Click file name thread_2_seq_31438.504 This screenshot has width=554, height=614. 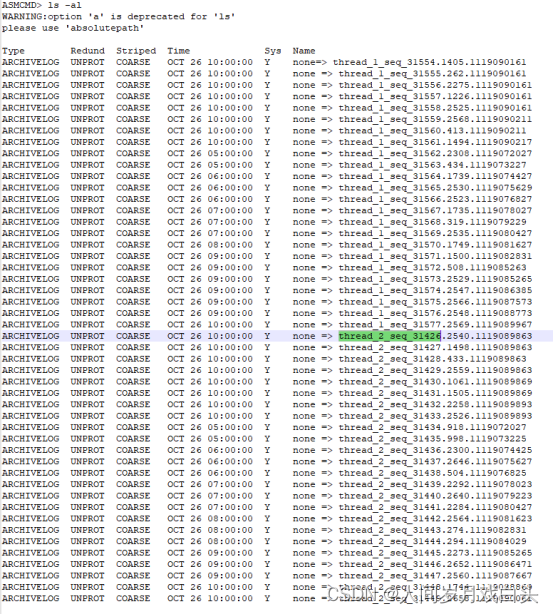(x=432, y=473)
